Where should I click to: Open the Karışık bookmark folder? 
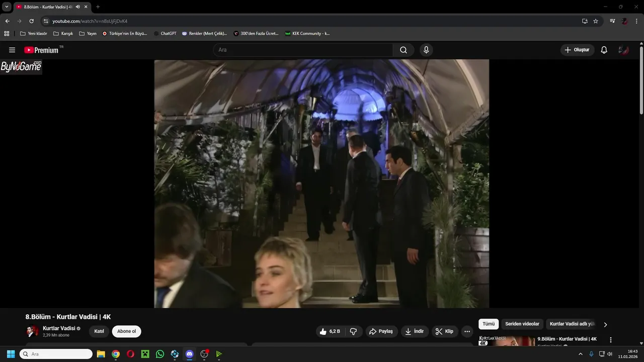coord(63,34)
